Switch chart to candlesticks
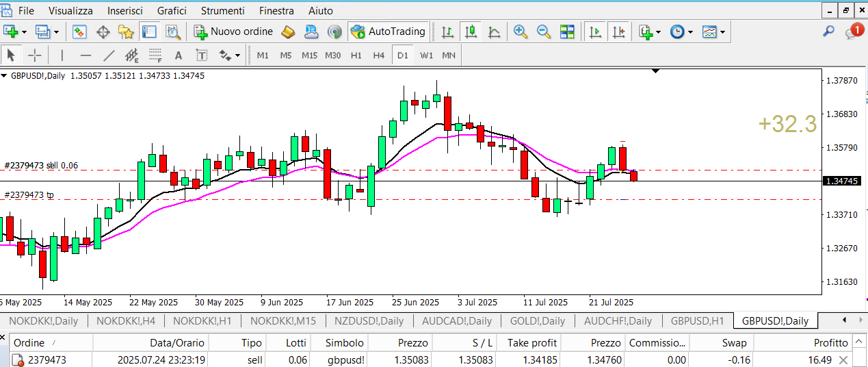Image resolution: width=868 pixels, height=367 pixels. [471, 31]
